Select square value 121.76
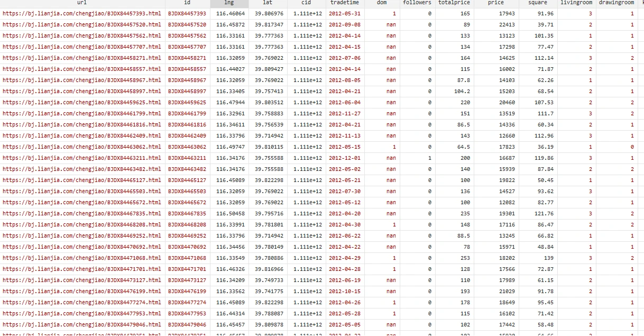Viewport: 644px width, 336px height. pyautogui.click(x=544, y=214)
